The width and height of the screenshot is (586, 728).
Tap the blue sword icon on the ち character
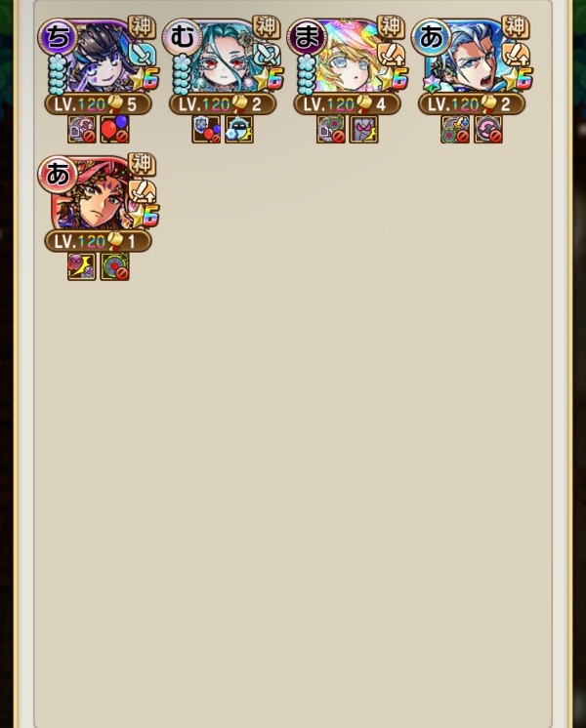[143, 55]
